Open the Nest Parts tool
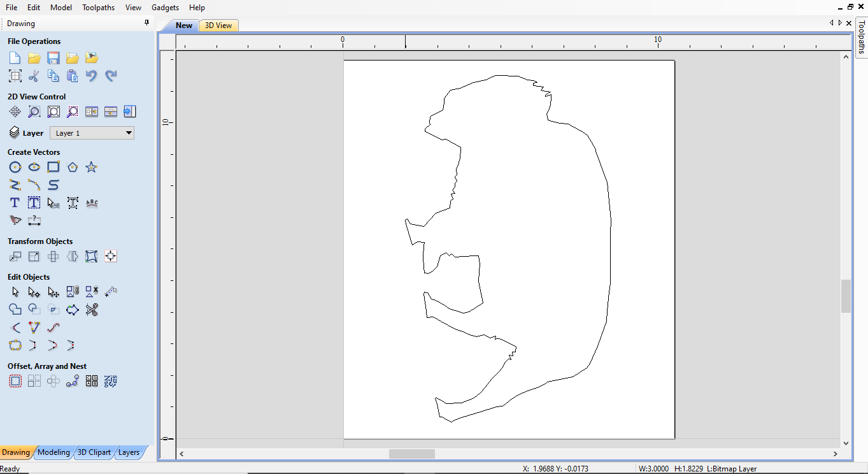 coord(111,381)
